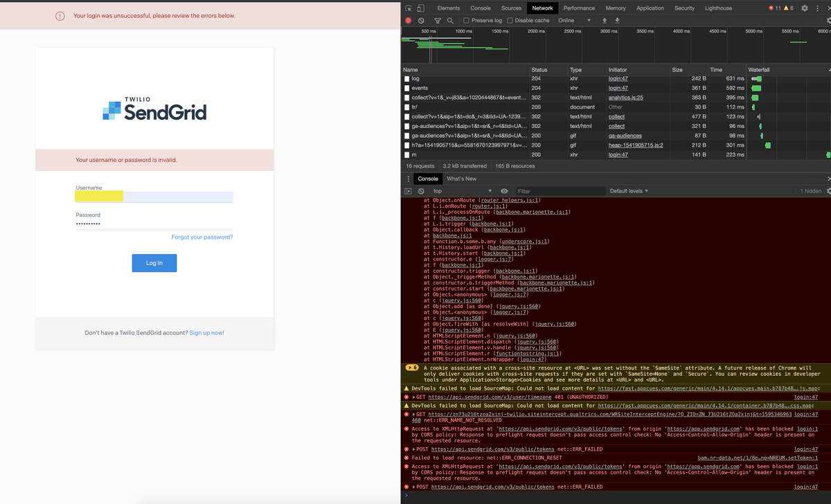This screenshot has height=504, width=831.
Task: Focus the Username input field
Action: pyautogui.click(x=154, y=197)
